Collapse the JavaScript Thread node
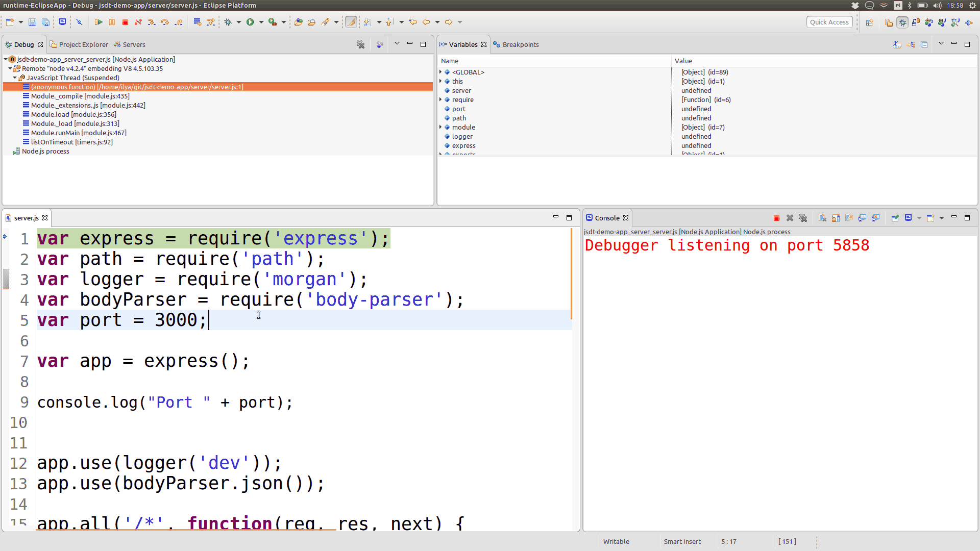980x551 pixels. (x=15, y=78)
